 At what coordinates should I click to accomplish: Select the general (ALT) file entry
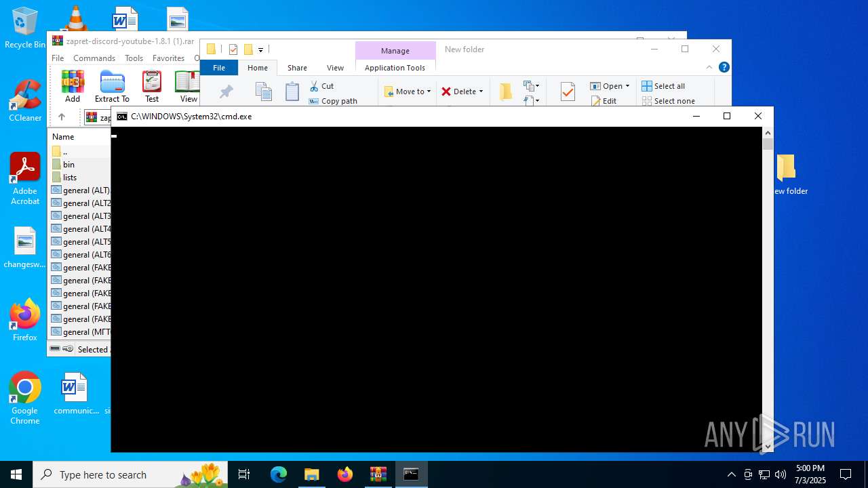80,190
